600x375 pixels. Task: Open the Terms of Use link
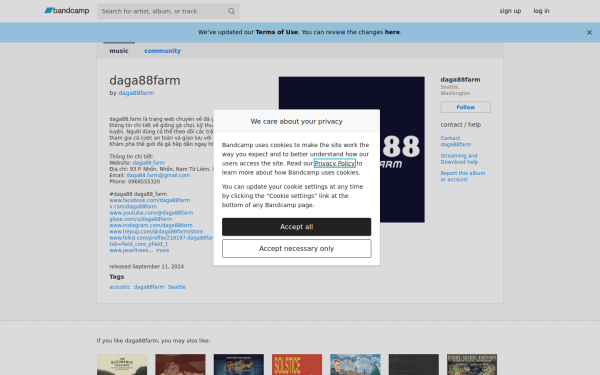pos(277,32)
